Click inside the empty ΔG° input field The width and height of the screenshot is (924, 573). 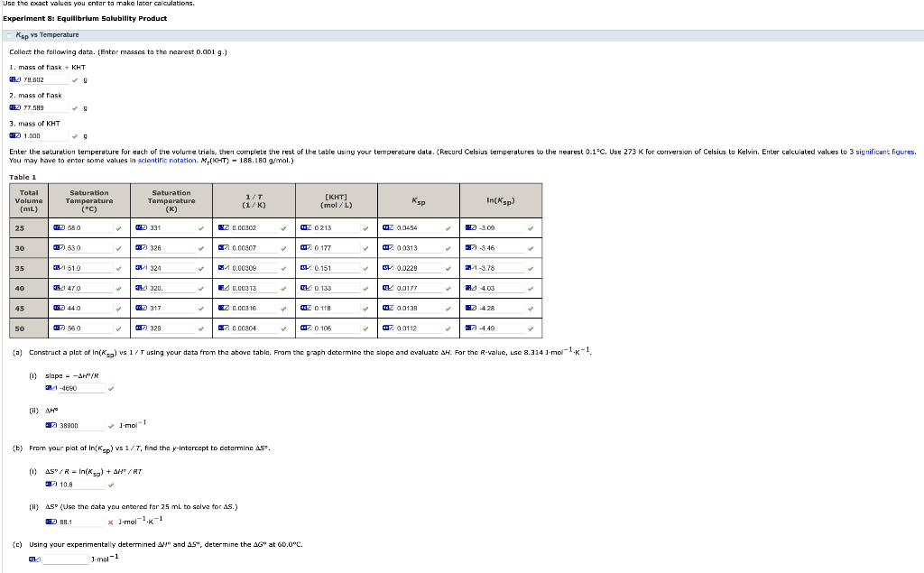pyautogui.click(x=65, y=559)
